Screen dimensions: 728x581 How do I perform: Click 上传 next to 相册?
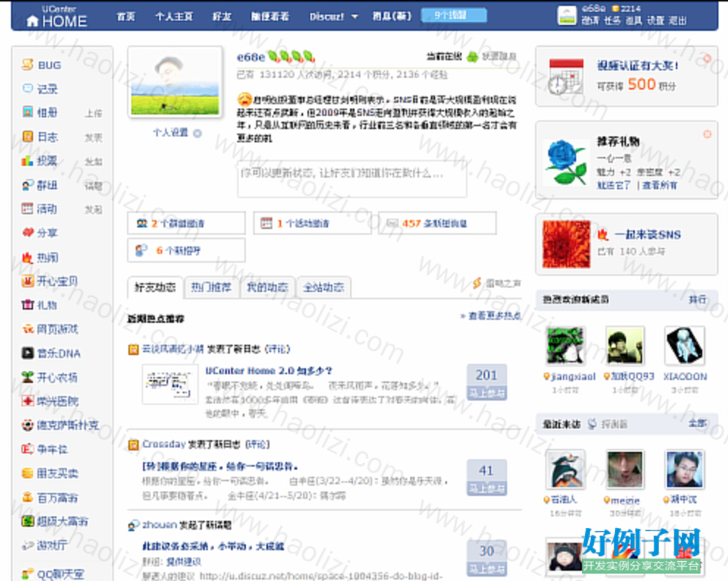pyautogui.click(x=94, y=113)
